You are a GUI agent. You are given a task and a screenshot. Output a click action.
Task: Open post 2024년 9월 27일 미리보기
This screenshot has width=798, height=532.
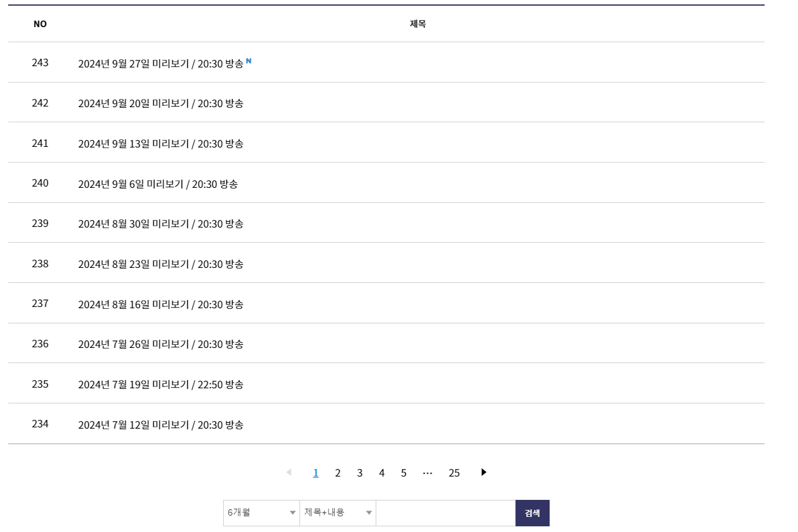click(161, 64)
